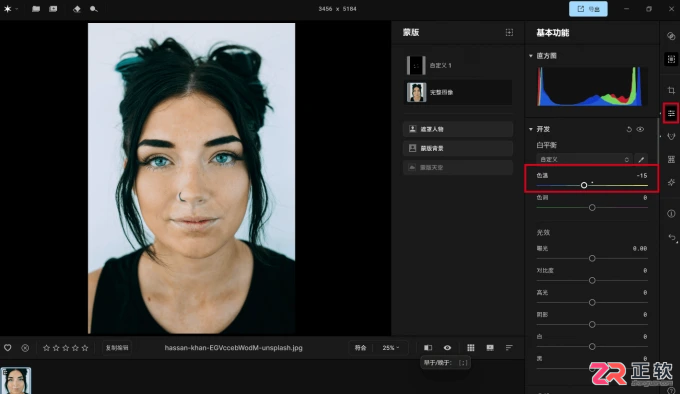This screenshot has height=394, width=680.
Task: Click the blue export button
Action: 588,9
